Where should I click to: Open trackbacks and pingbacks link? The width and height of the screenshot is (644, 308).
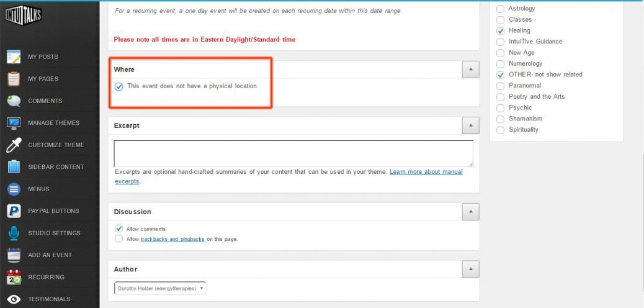172,239
